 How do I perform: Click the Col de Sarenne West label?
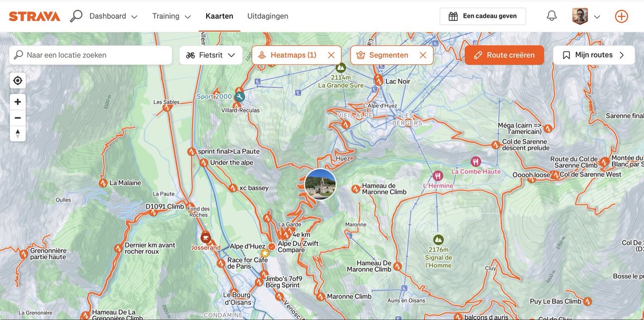coord(590,174)
